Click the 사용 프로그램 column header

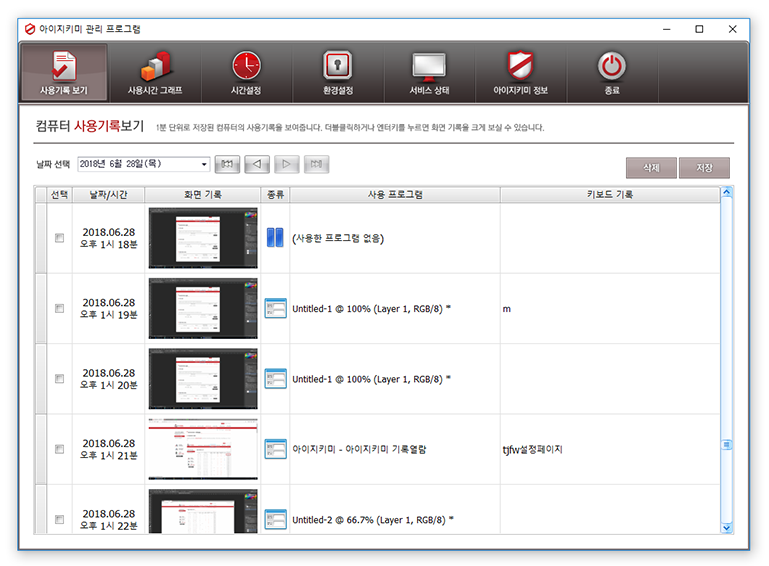coord(395,195)
